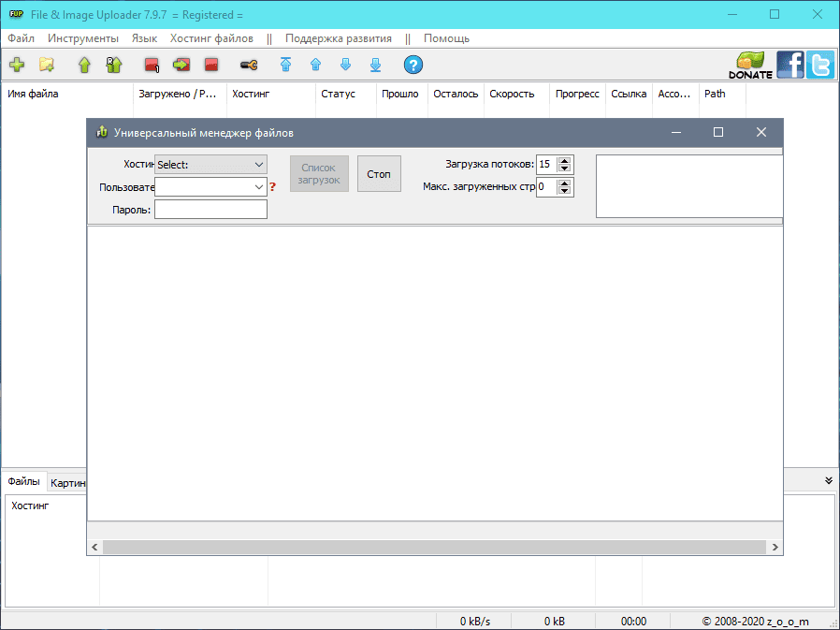Click the horizontal scrollbar thumb
Screen dimensions: 840x630
[x=434, y=548]
